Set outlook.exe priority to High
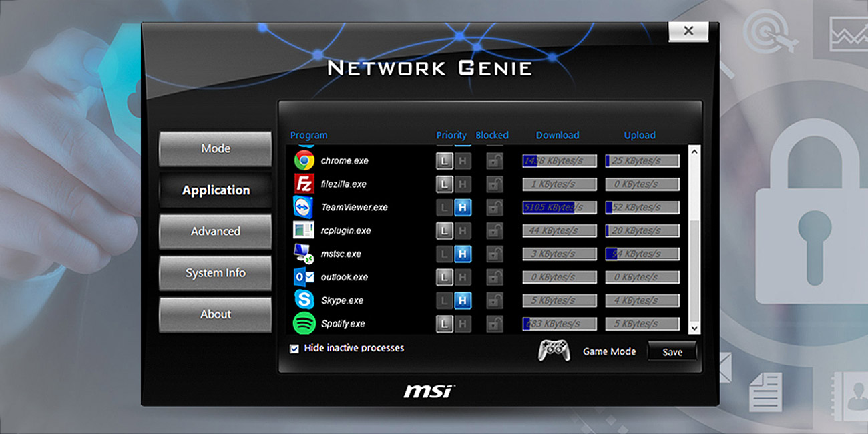Image resolution: width=868 pixels, height=434 pixels. coord(463,278)
